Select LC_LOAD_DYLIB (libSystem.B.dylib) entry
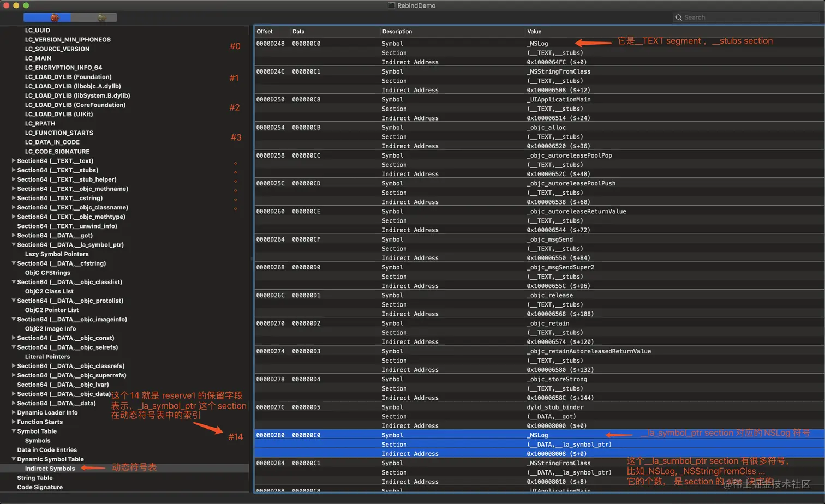The height and width of the screenshot is (504, 825). [77, 95]
